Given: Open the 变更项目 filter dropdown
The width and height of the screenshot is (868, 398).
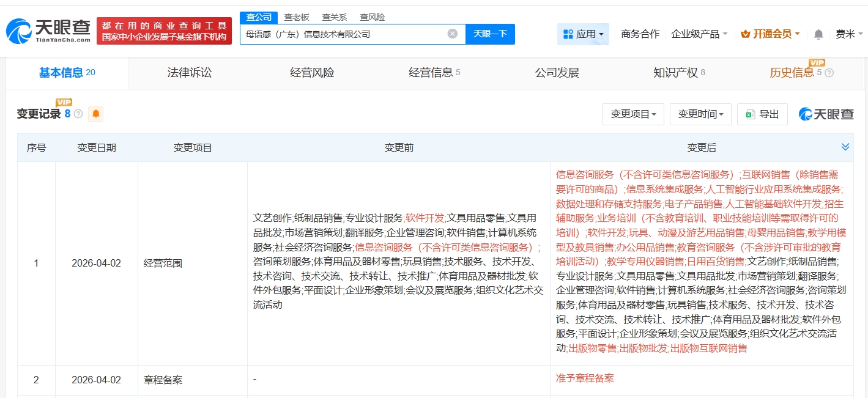Looking at the screenshot, I should (633, 114).
